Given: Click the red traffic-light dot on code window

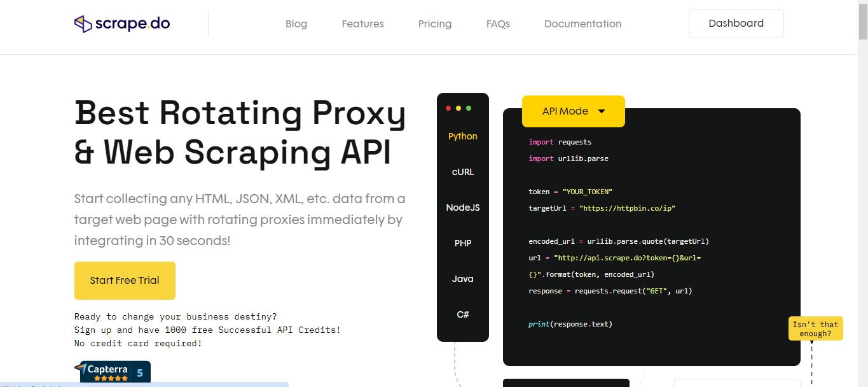Looking at the screenshot, I should (448, 108).
